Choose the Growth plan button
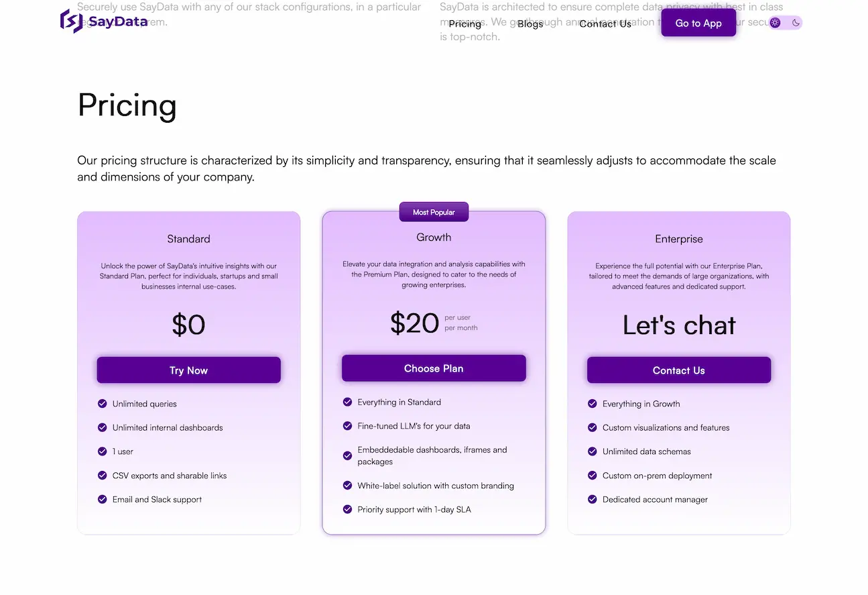This screenshot has height=595, width=868. pyautogui.click(x=434, y=368)
